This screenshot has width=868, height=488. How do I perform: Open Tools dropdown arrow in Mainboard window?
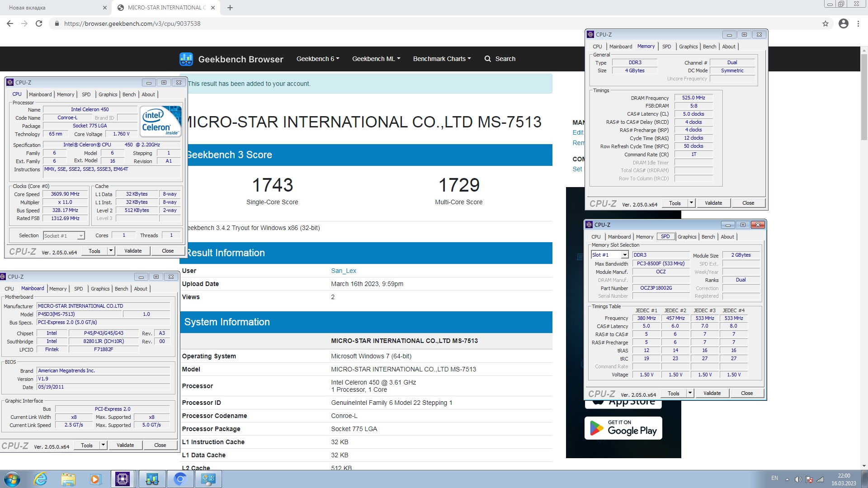point(103,445)
